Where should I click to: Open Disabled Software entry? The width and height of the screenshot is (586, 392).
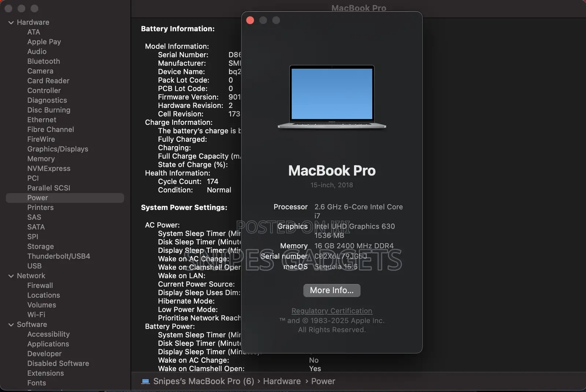58,363
